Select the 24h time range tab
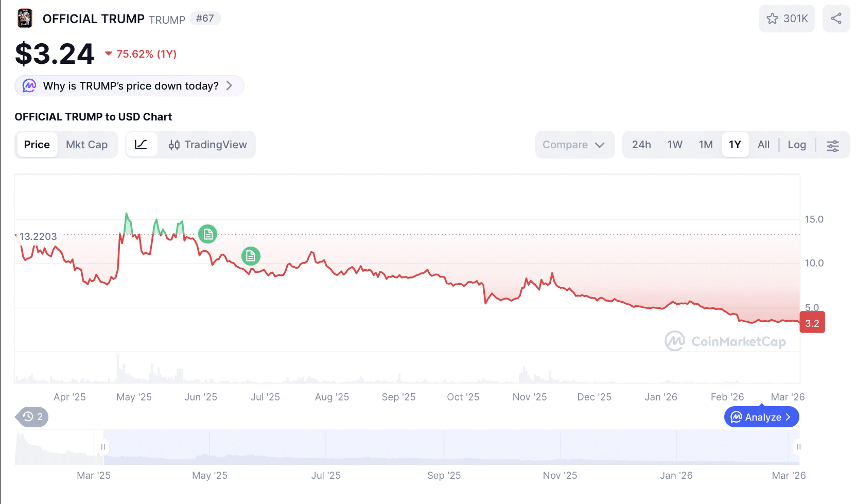Viewport: 856px width, 504px height. [641, 145]
